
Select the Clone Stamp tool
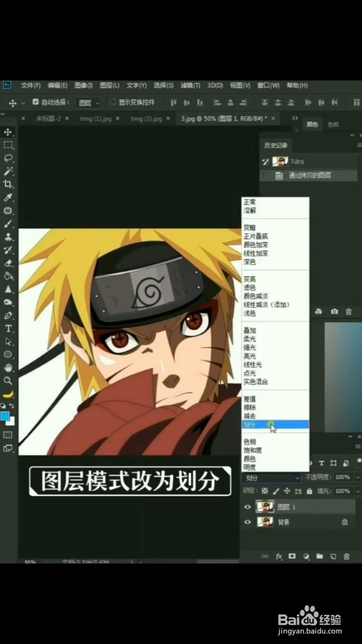click(8, 236)
